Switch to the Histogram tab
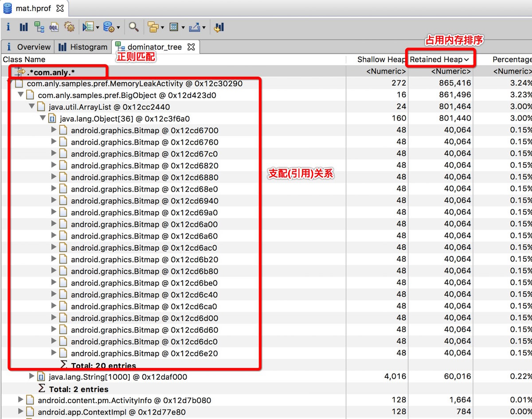532x419 pixels. [83, 47]
